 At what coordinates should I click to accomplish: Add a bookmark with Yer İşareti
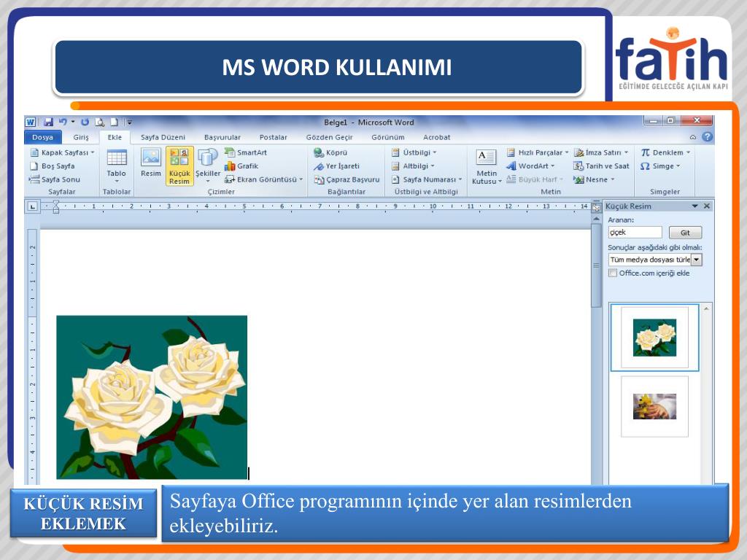click(336, 166)
